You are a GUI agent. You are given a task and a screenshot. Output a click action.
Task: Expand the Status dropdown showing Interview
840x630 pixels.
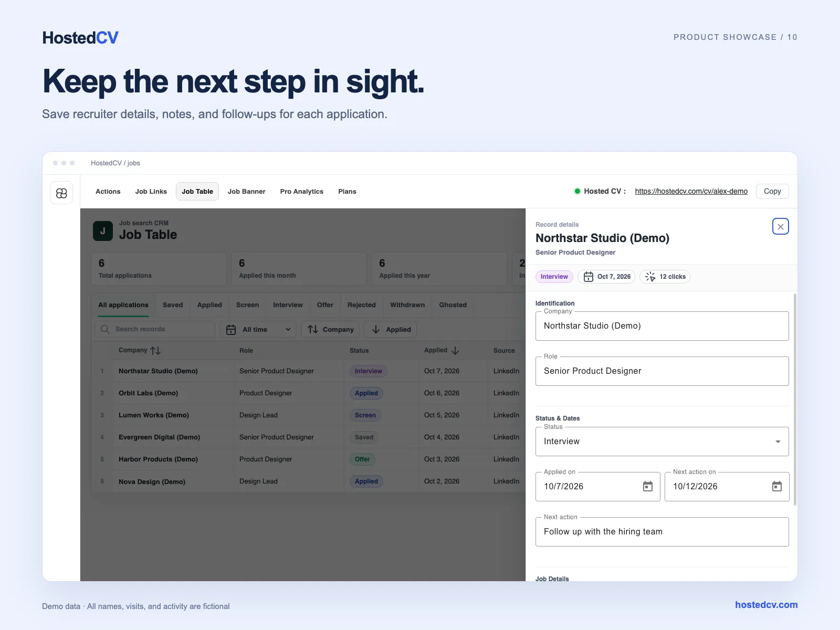tap(662, 442)
